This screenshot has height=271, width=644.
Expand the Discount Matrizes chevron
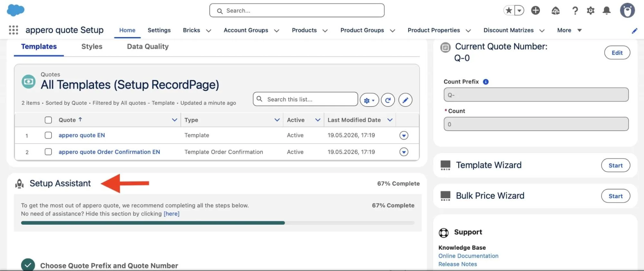(542, 31)
